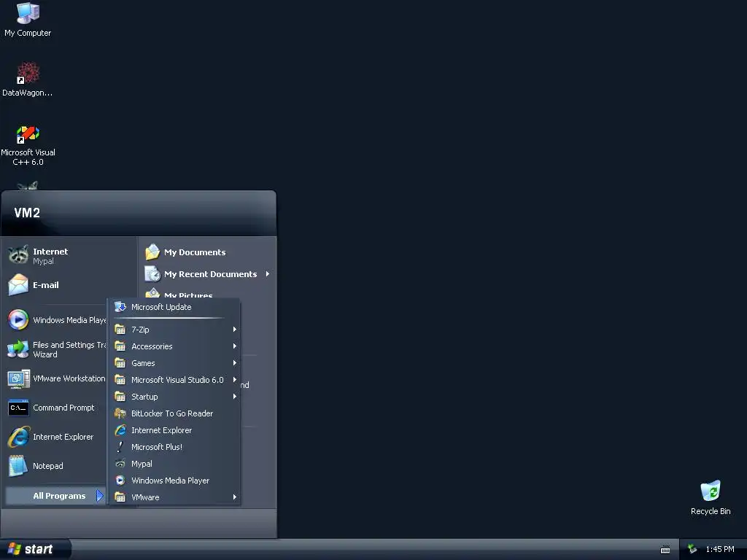Select the Recycle Bin desktop icon
Viewport: 747px width, 560px height.
coord(711,491)
